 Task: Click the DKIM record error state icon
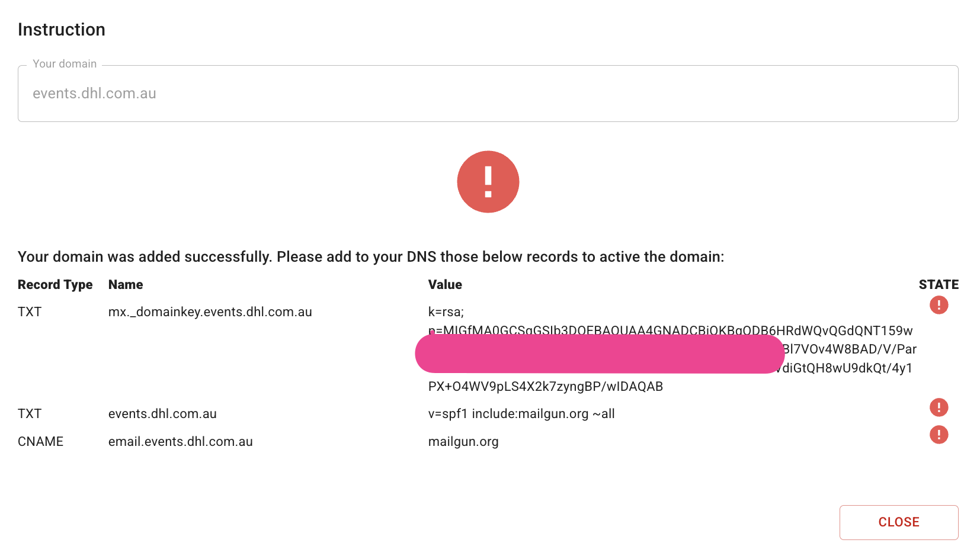[939, 305]
